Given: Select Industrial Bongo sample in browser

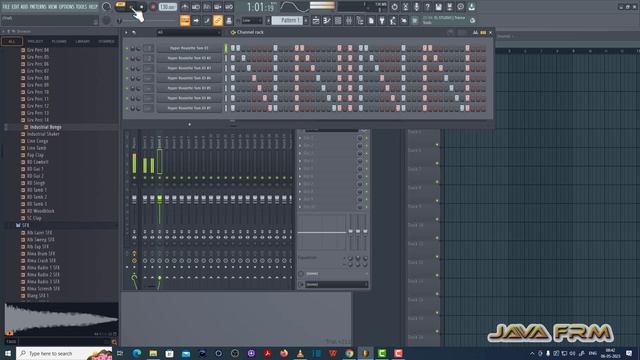Looking at the screenshot, I should [x=46, y=127].
